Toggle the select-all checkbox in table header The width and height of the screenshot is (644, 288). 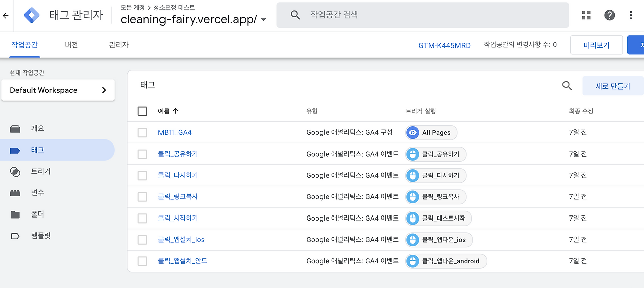(142, 111)
